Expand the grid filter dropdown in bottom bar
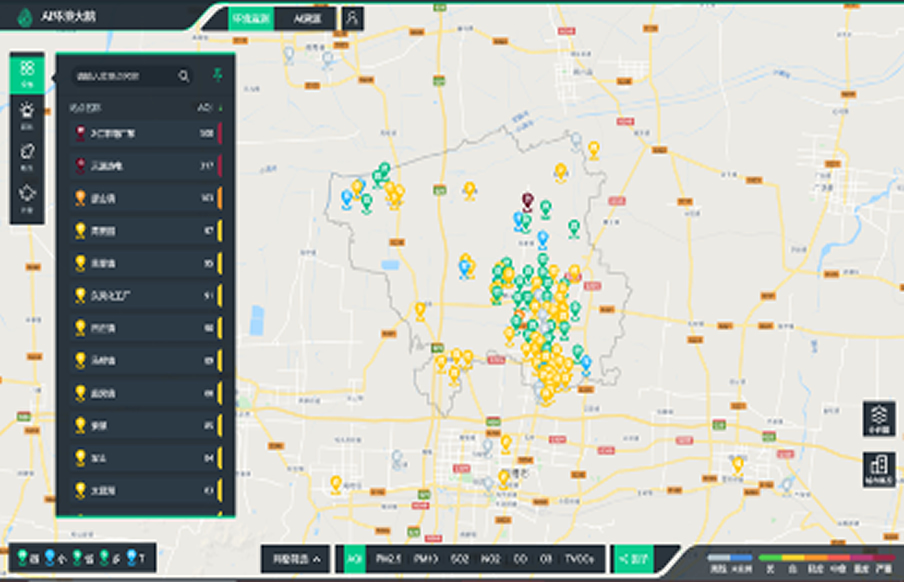The width and height of the screenshot is (904, 582). (295, 559)
